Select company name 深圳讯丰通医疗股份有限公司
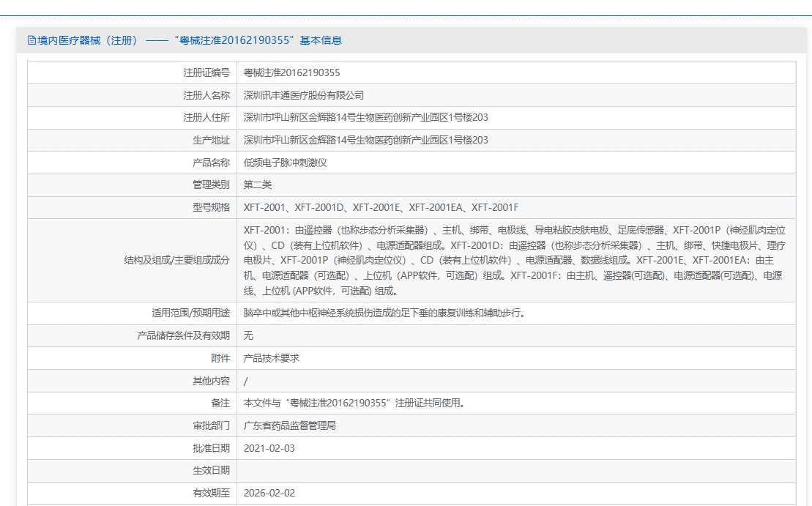The image size is (812, 506). (x=304, y=95)
